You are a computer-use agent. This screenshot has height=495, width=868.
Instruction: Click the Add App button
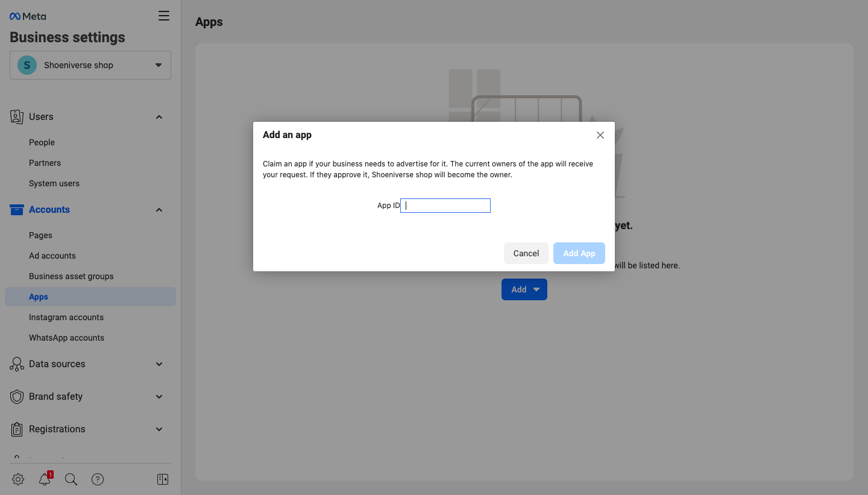579,253
